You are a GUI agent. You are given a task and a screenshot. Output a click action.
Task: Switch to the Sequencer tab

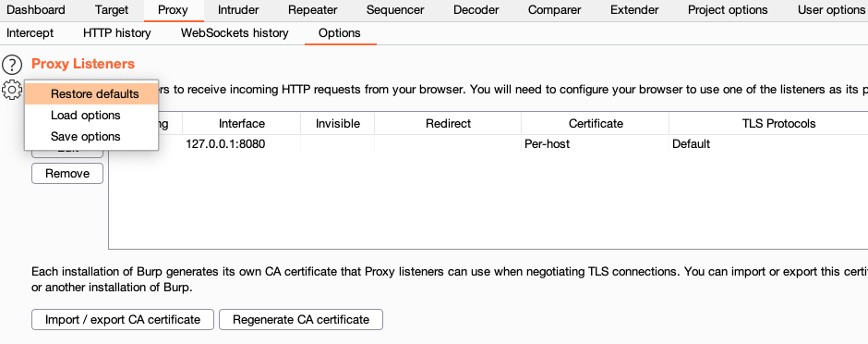click(395, 10)
